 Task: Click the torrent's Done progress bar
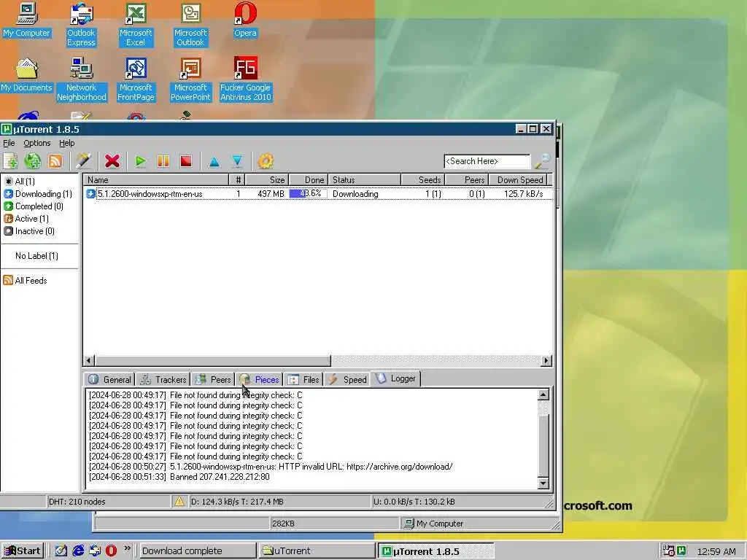[x=308, y=194]
